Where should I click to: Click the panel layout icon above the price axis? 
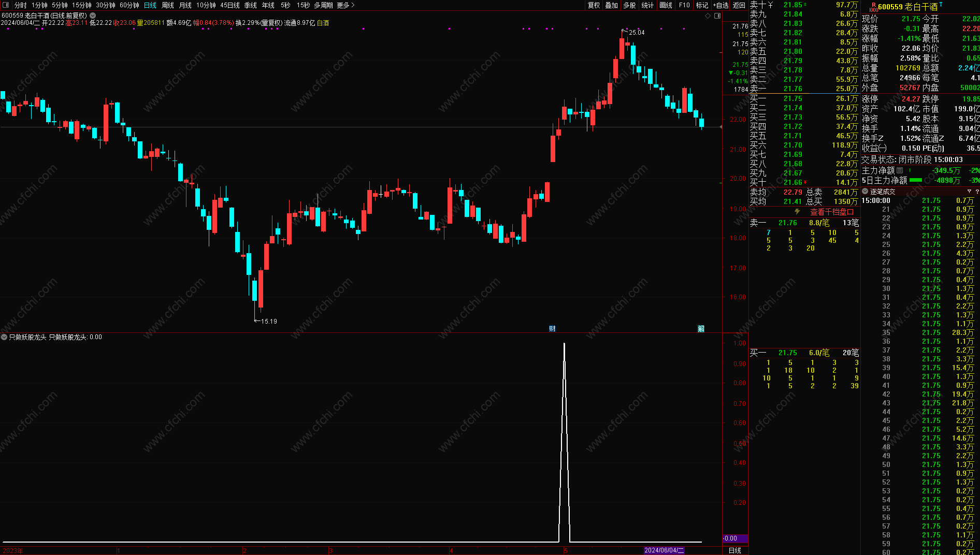pyautogui.click(x=717, y=16)
